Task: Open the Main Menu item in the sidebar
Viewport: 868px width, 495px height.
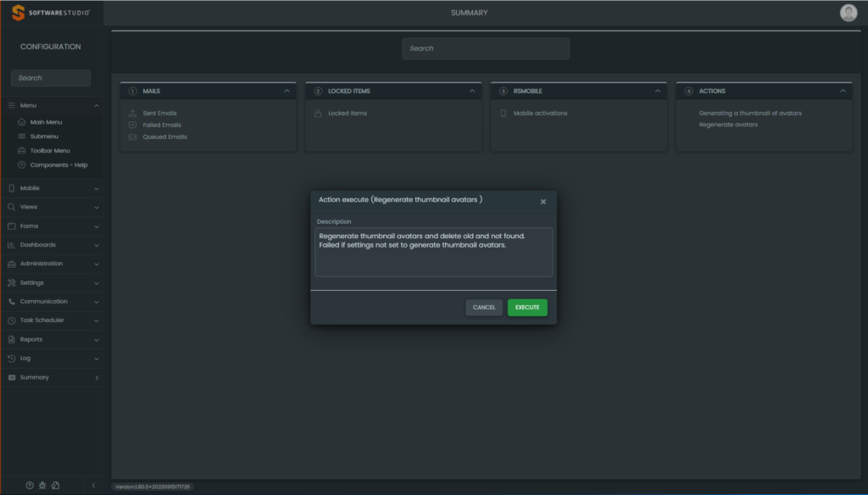Action: click(x=46, y=122)
